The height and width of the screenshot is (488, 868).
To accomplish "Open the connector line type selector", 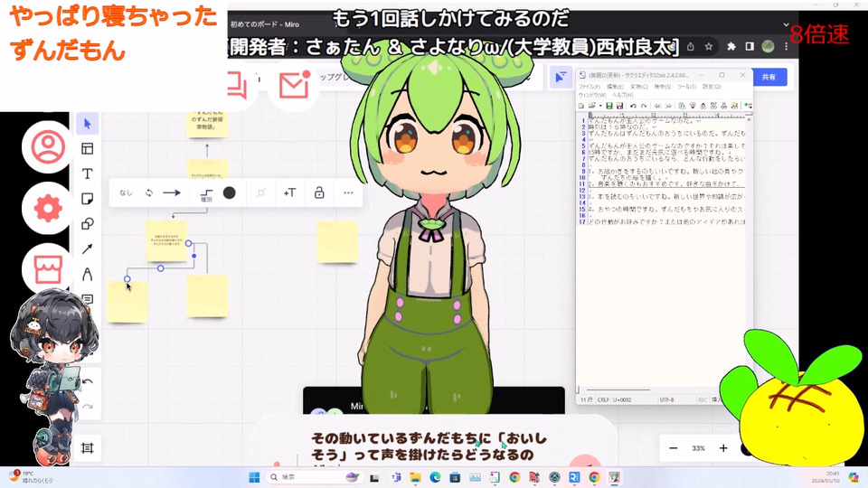I will [x=206, y=194].
